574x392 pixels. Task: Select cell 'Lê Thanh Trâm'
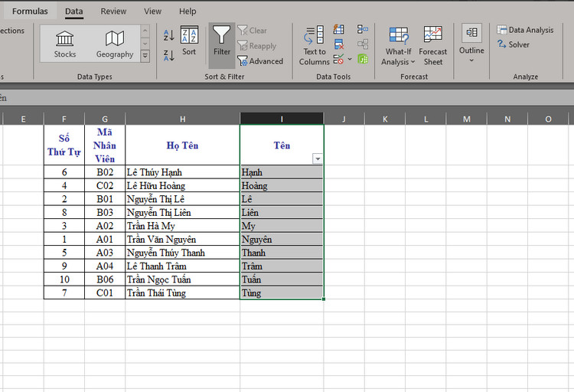coord(182,266)
